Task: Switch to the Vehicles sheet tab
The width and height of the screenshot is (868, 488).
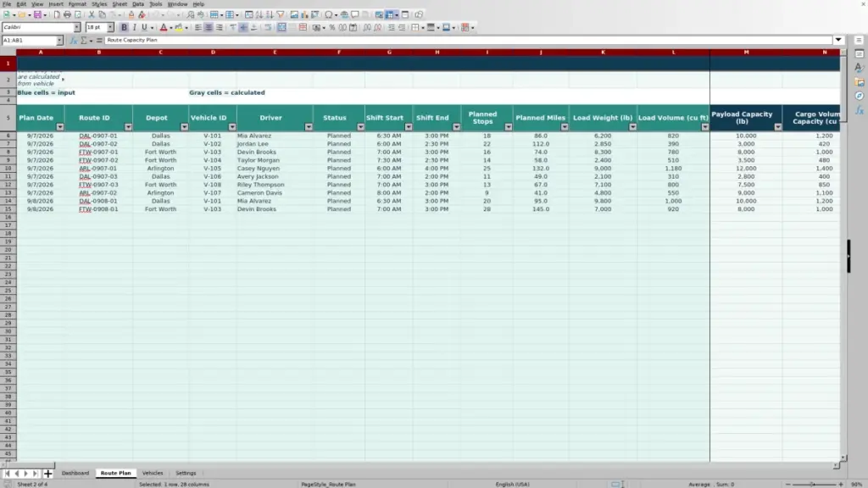Action: 153,474
